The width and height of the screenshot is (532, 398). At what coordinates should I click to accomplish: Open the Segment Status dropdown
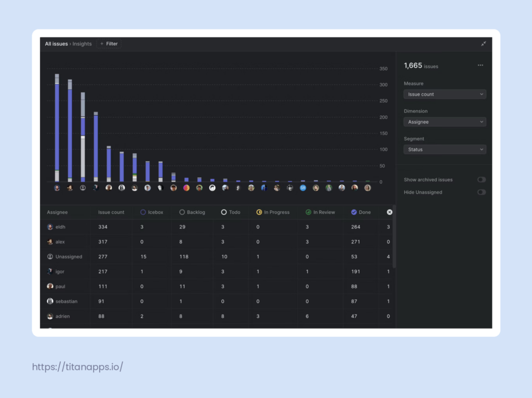(x=445, y=149)
